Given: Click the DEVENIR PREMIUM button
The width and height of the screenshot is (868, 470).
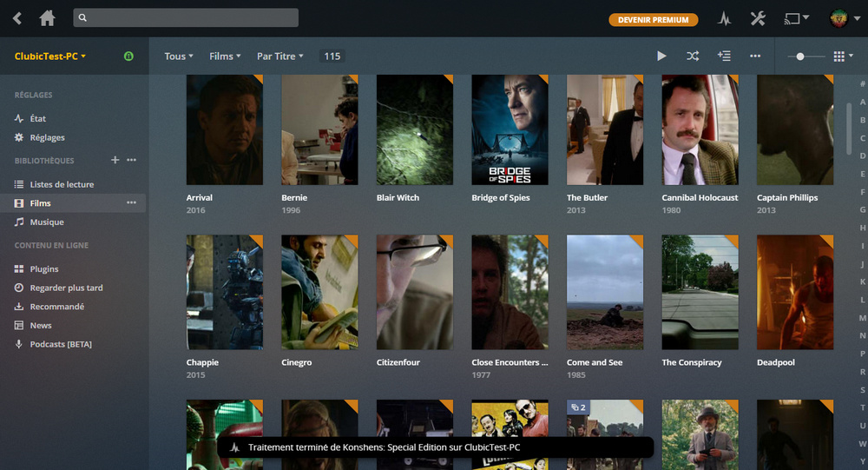Looking at the screenshot, I should 653,19.
